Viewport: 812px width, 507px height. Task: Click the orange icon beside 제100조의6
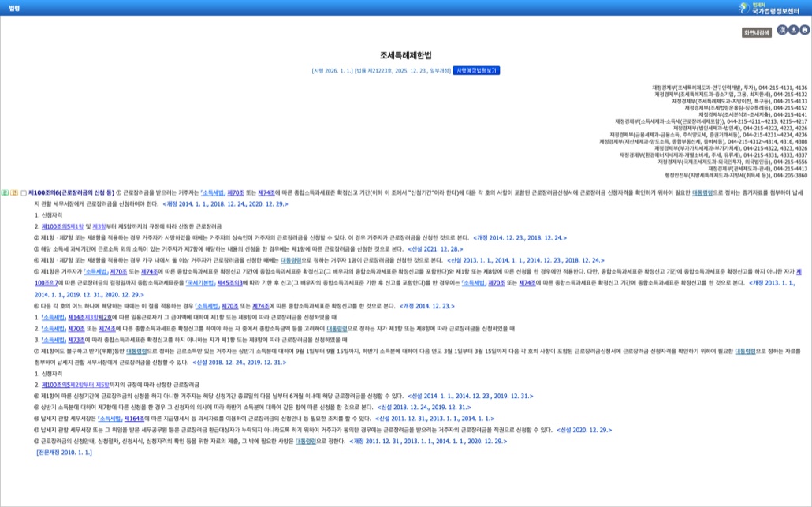(x=14, y=192)
